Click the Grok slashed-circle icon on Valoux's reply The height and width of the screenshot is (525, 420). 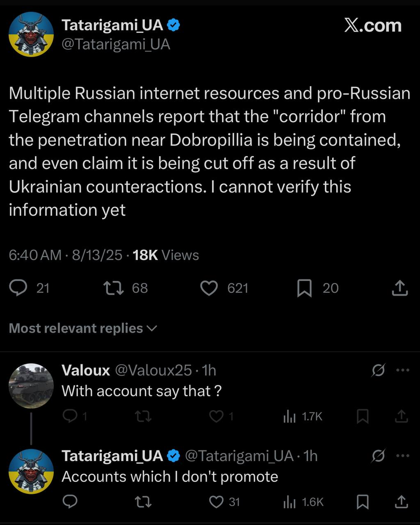pyautogui.click(x=378, y=370)
